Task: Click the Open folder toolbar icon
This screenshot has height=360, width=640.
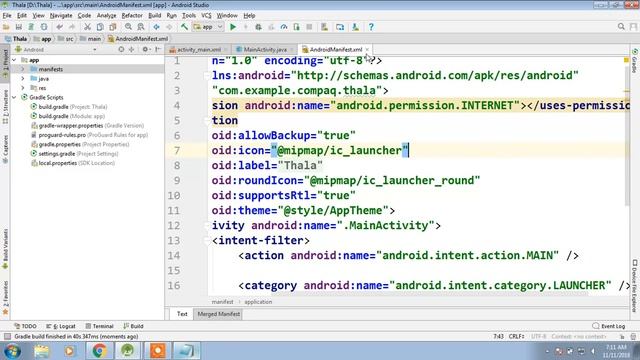Action: (x=6, y=27)
